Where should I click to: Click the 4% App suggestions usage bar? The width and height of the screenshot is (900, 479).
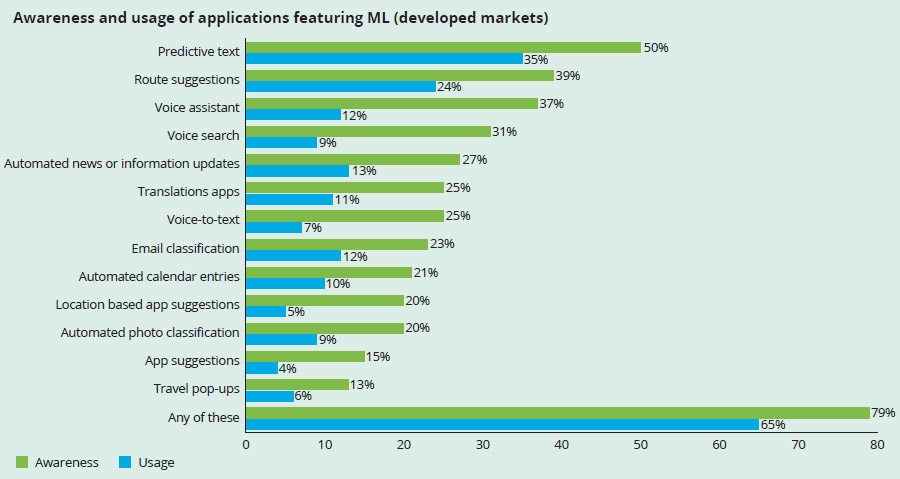point(262,368)
